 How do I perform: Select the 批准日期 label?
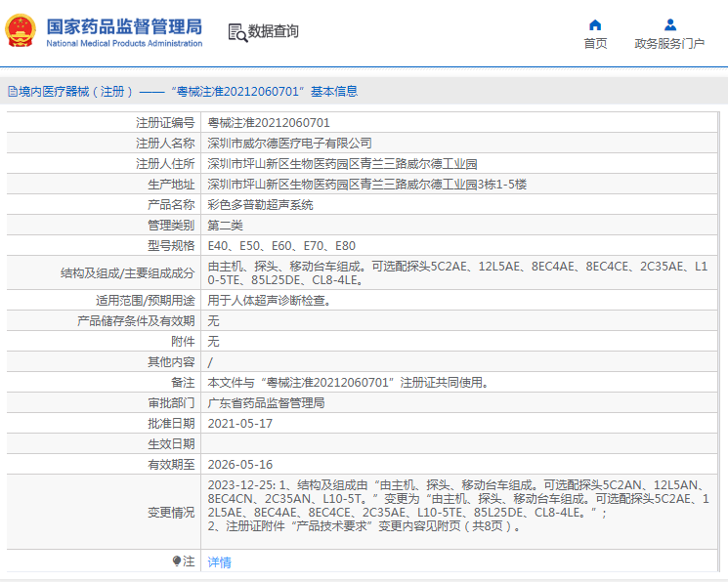(x=171, y=423)
